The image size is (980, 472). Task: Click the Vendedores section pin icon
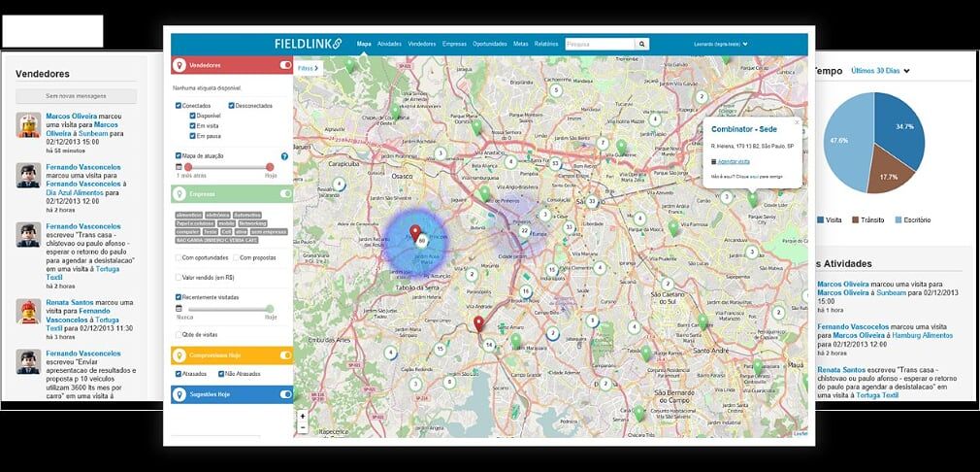pos(180,65)
